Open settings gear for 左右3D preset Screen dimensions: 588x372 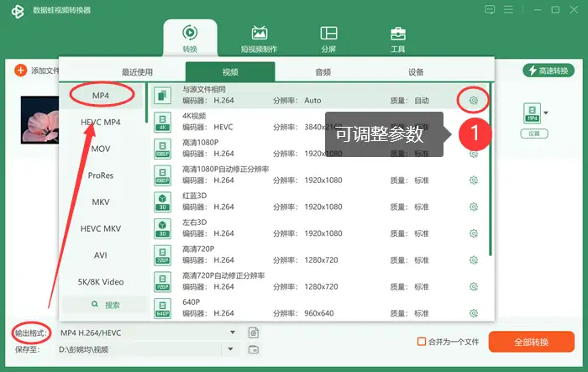(x=474, y=233)
